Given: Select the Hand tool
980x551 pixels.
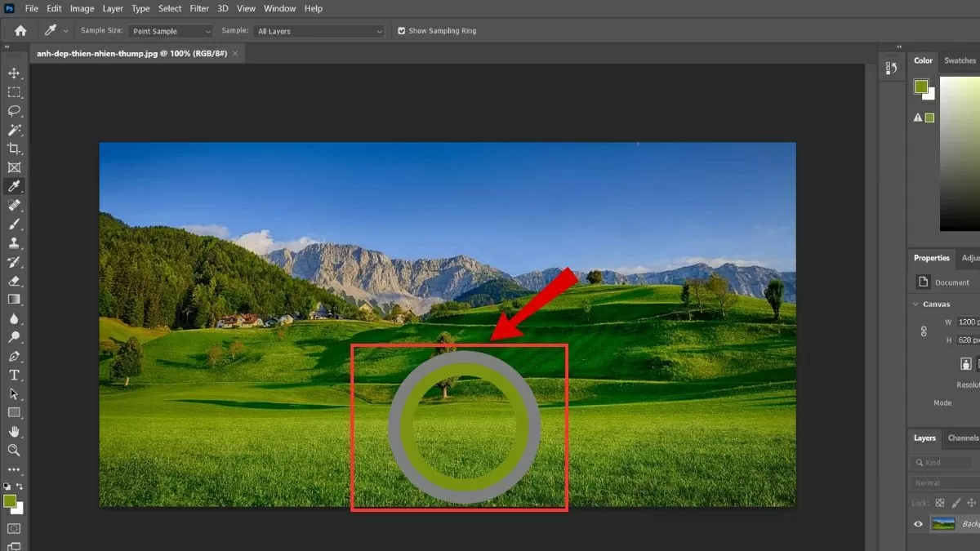Looking at the screenshot, I should tap(14, 432).
